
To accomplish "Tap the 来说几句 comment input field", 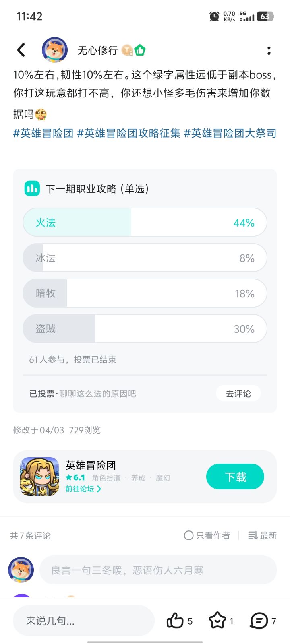I will click(x=84, y=621).
